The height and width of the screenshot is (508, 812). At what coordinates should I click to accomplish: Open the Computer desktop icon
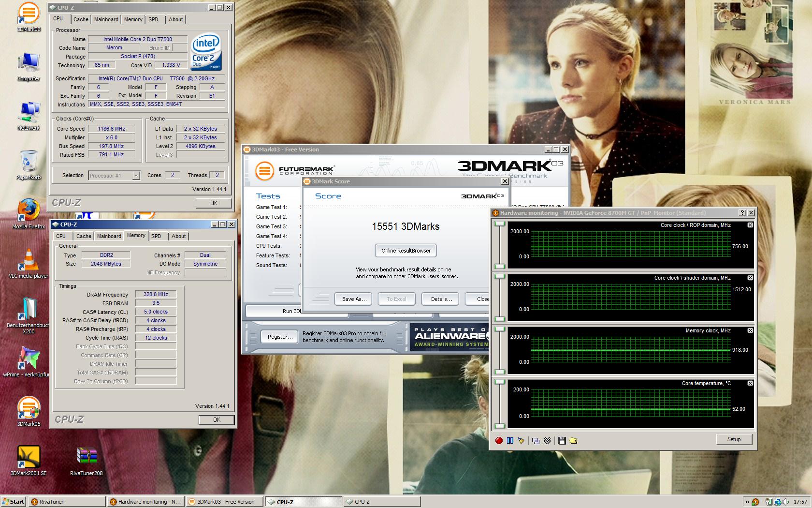pos(29,67)
